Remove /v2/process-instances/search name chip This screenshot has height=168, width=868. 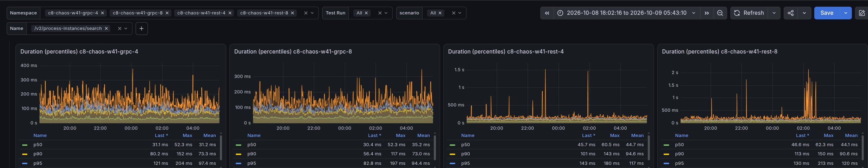click(106, 29)
